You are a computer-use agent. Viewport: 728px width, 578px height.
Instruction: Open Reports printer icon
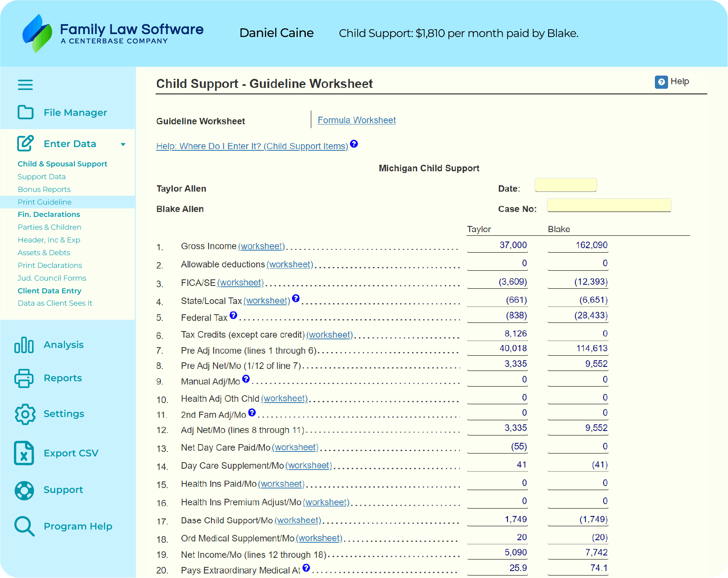[24, 378]
